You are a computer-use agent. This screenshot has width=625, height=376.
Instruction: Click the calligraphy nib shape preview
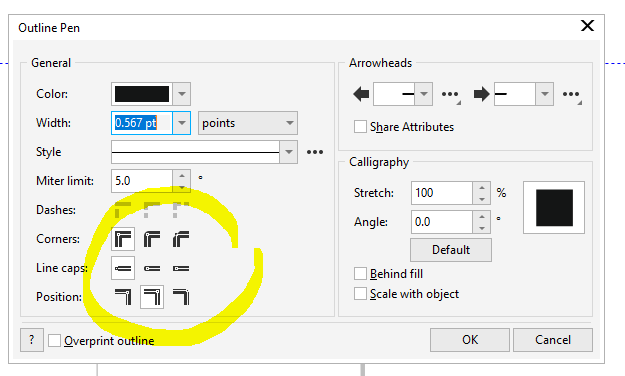[x=554, y=207]
